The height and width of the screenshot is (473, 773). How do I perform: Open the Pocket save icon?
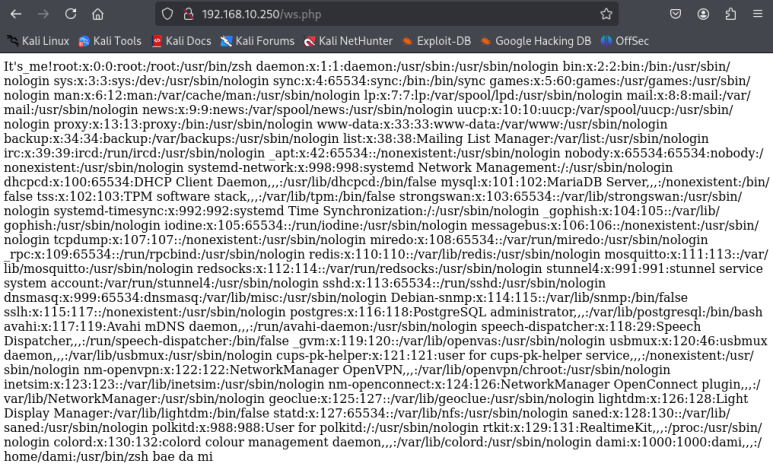point(675,14)
